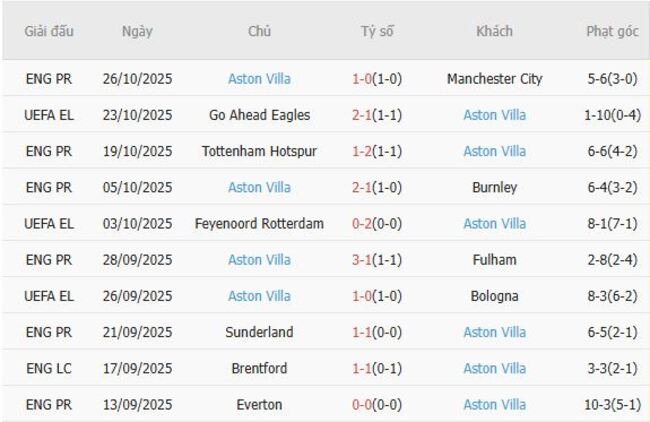Click the Brentford team name
This screenshot has width=650, height=422.
(259, 368)
